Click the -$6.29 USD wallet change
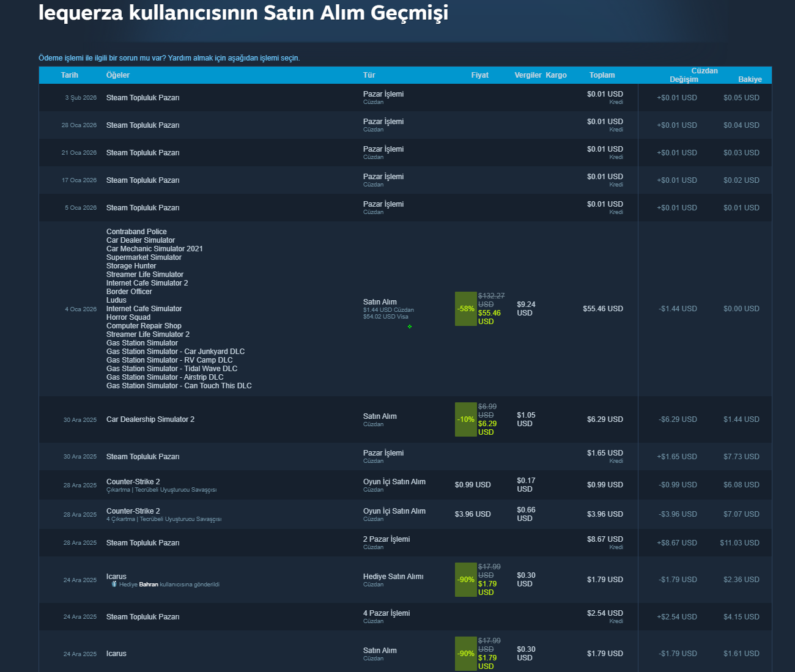 [678, 419]
